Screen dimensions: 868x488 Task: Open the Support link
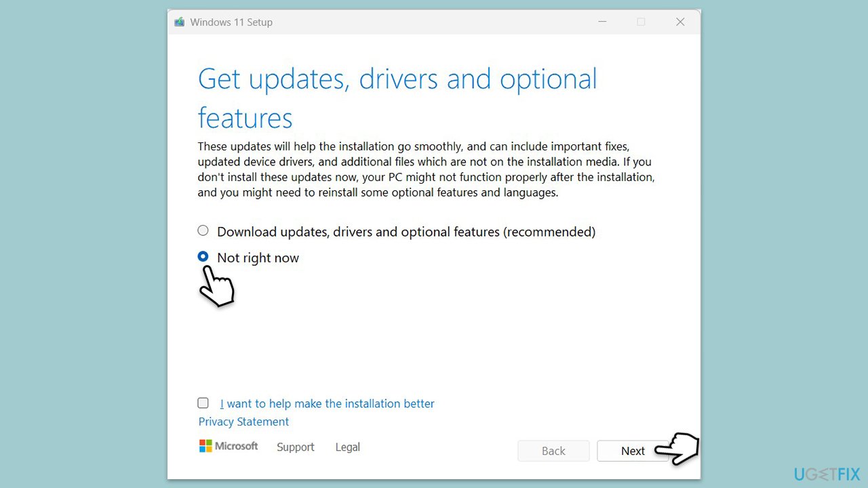[x=296, y=447]
